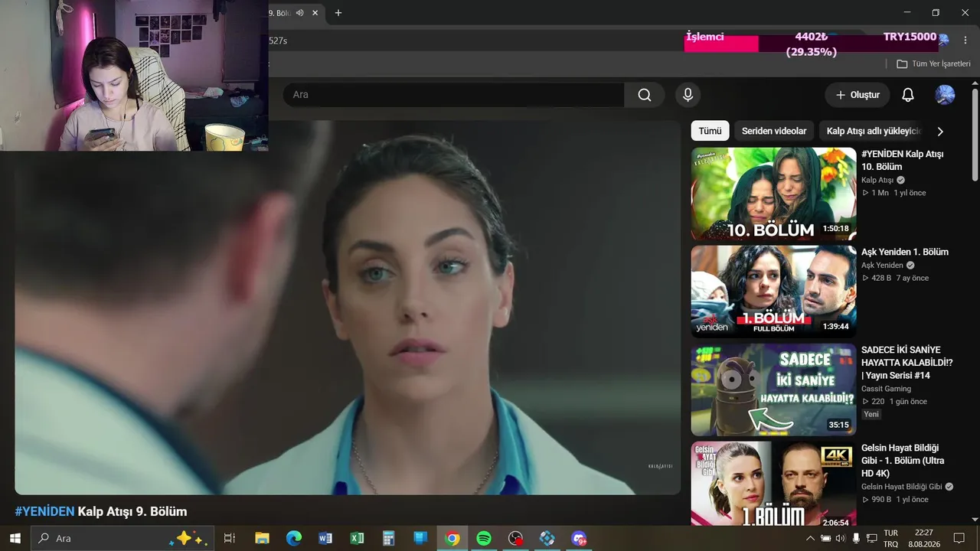Viewport: 980px width, 551px height.
Task: Mute the tab using its speaker icon
Action: [300, 12]
